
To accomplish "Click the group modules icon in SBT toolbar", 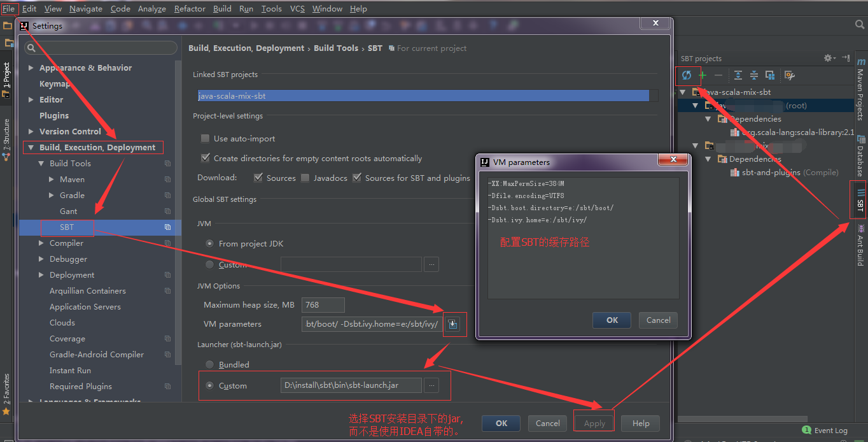I will tap(770, 75).
